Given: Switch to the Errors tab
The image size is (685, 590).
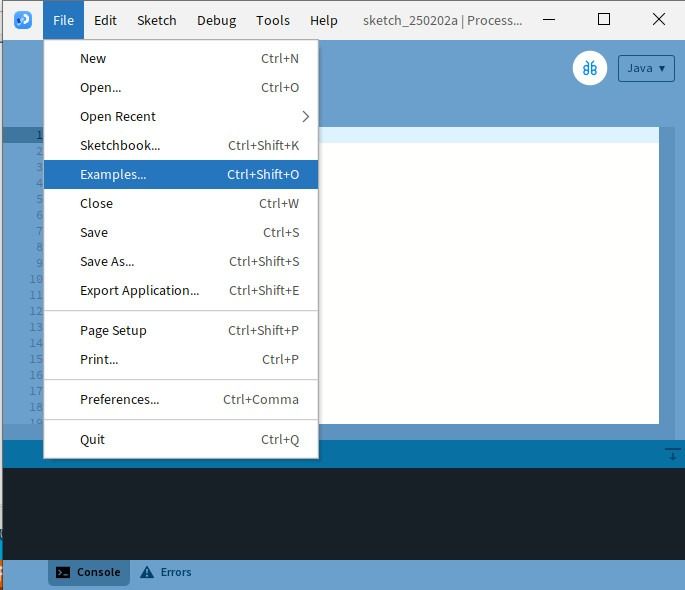Looking at the screenshot, I should pyautogui.click(x=166, y=572).
